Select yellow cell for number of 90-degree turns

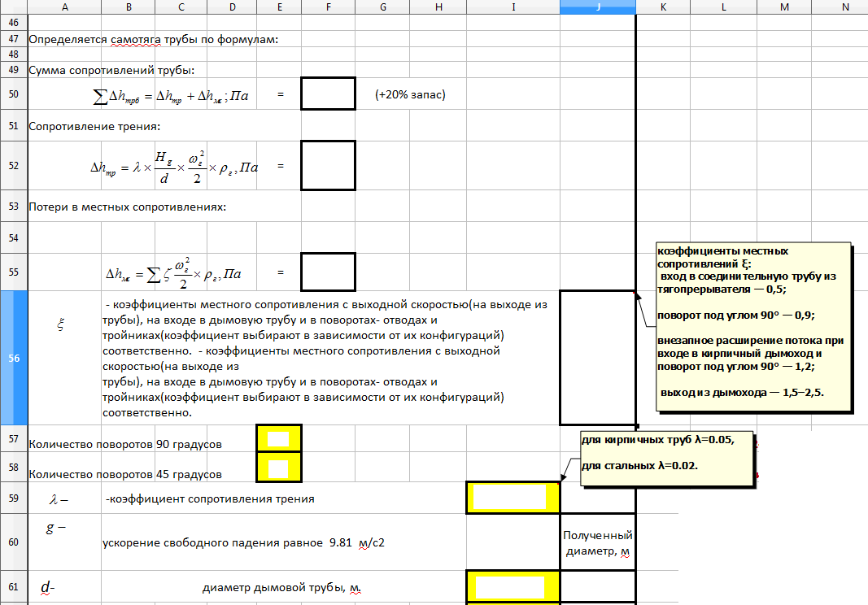tap(279, 439)
